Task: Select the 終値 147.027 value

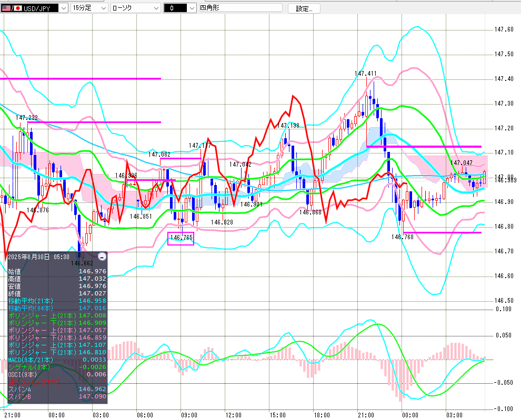Action: 93,293
